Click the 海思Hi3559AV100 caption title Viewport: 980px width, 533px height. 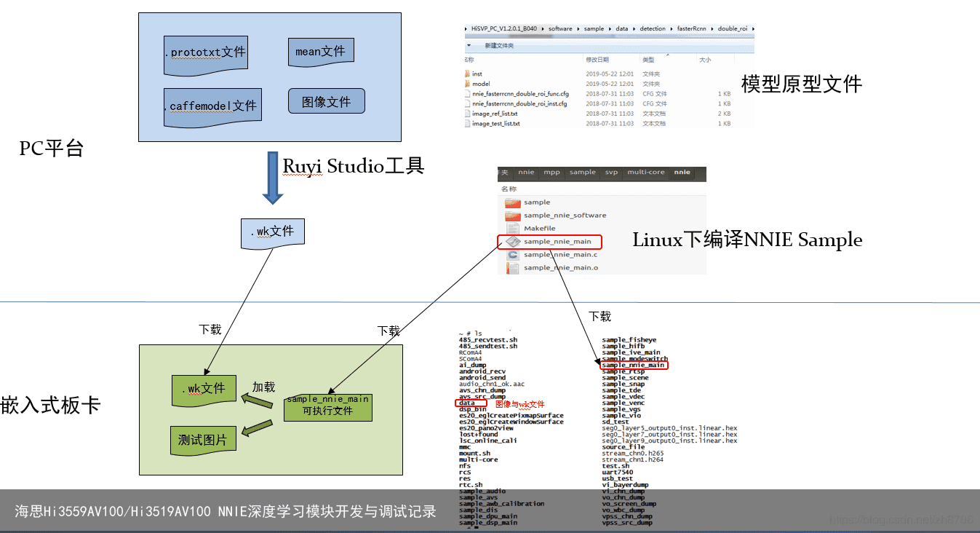pyautogui.click(x=226, y=511)
